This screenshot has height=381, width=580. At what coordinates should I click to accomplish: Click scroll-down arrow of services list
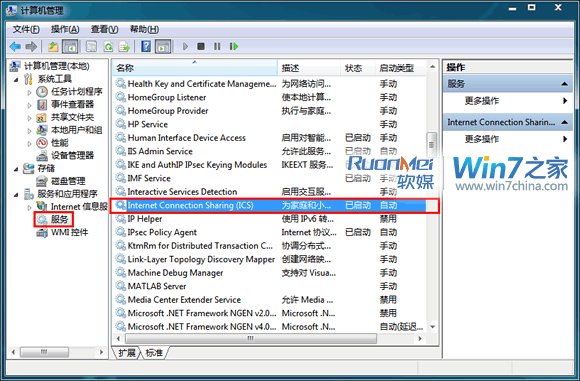point(432,327)
